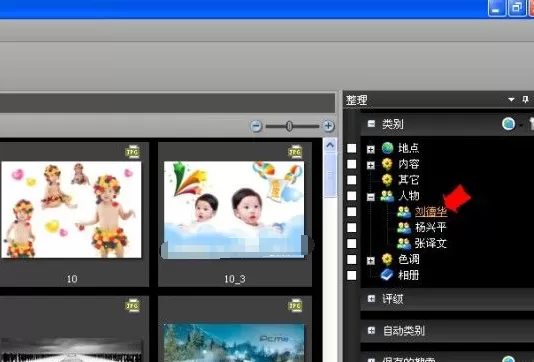Click the 人物 people icon
This screenshot has height=362, width=534.
pyautogui.click(x=387, y=195)
